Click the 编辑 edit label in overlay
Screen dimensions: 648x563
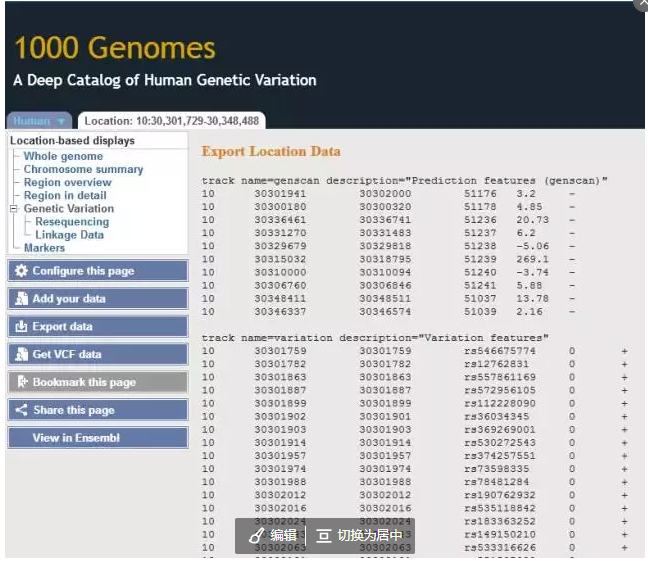tap(284, 536)
